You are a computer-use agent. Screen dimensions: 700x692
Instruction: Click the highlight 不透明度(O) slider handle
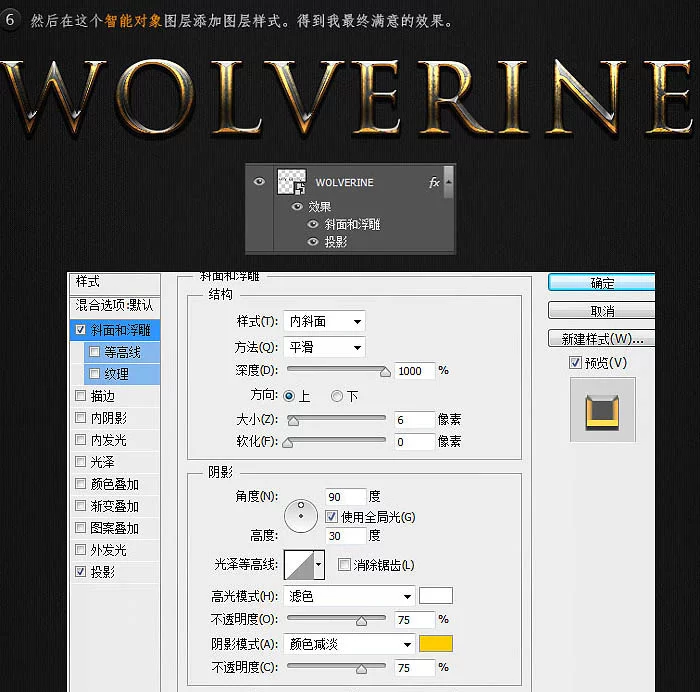click(362, 621)
